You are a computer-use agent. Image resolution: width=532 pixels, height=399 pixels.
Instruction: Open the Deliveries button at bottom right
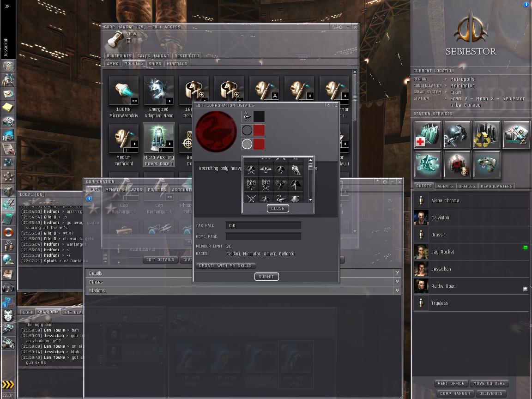coord(490,393)
